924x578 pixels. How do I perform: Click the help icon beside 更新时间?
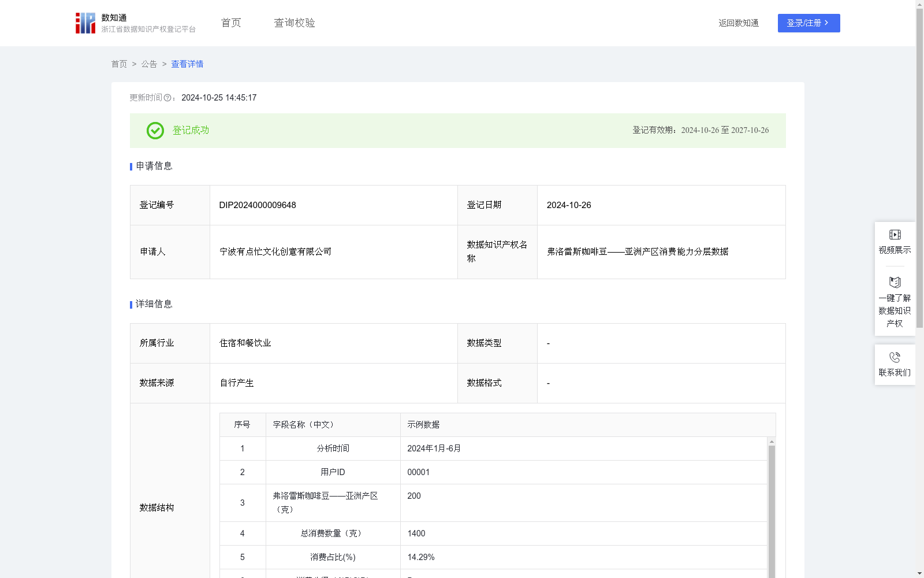click(x=167, y=98)
